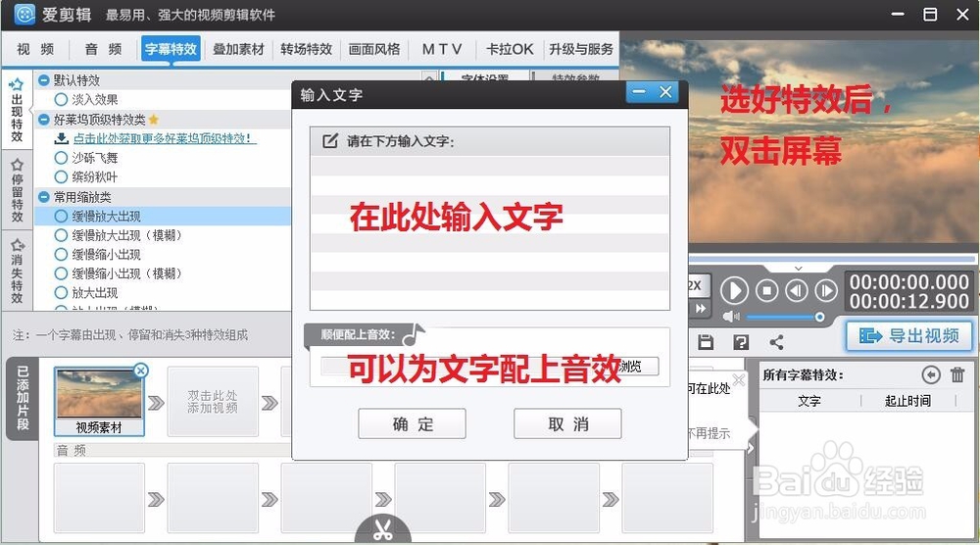Open the 停留特效 side tab
The width and height of the screenshot is (980, 545).
[x=17, y=190]
